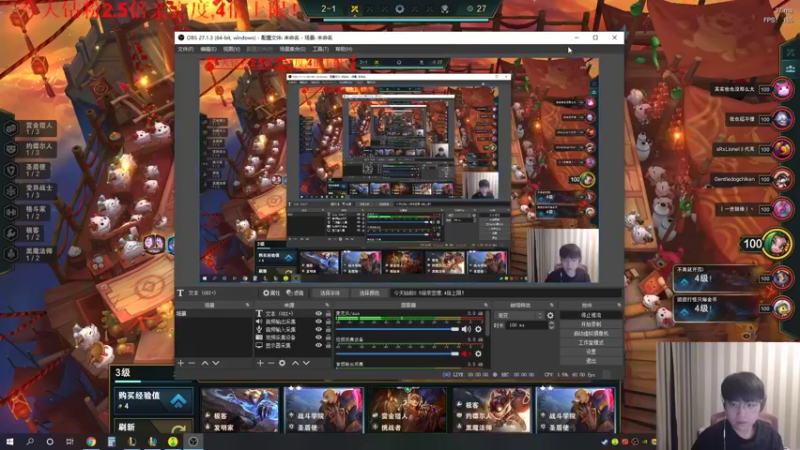Move source down with Sources panel down arrow
Viewport: 800px width, 450px height.
click(306, 363)
